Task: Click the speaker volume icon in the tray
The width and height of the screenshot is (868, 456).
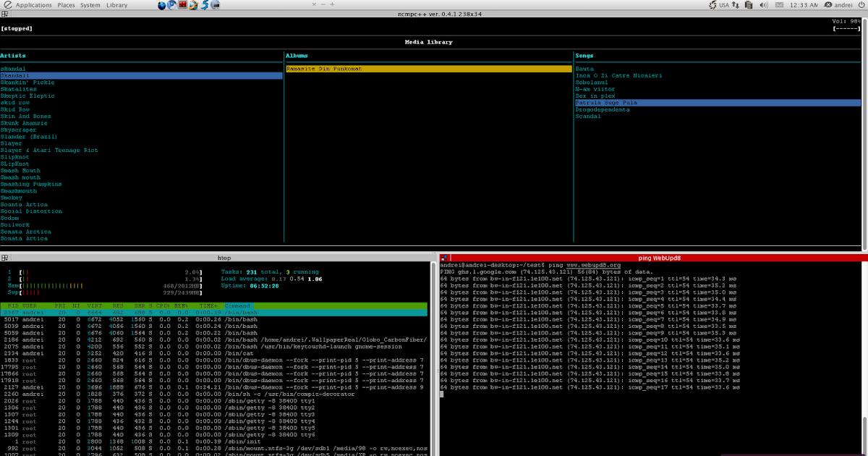Action: tap(763, 5)
